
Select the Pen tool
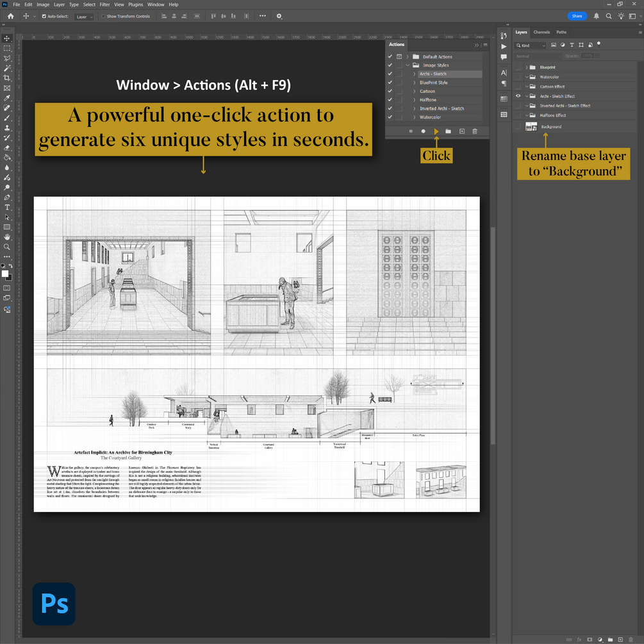pos(7,197)
